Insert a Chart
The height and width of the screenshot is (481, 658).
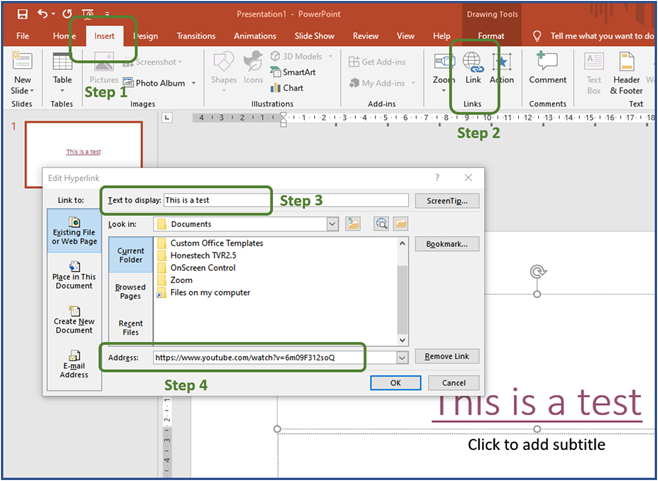tap(287, 88)
